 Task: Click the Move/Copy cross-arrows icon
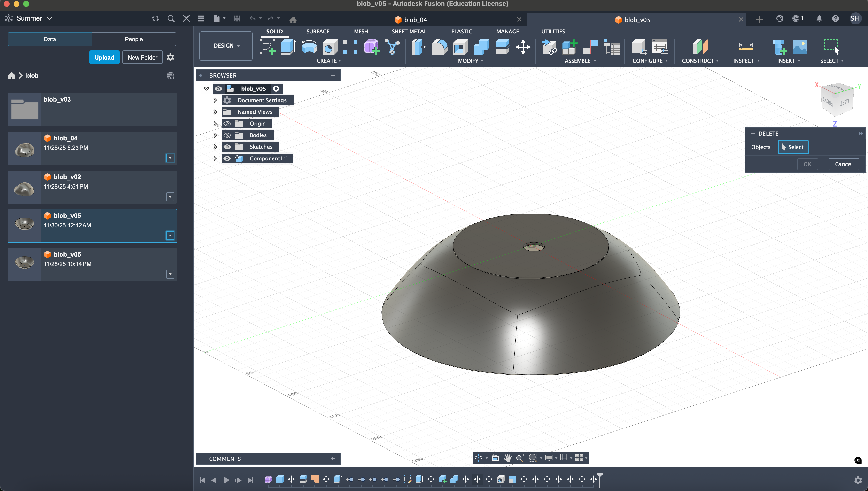point(523,47)
